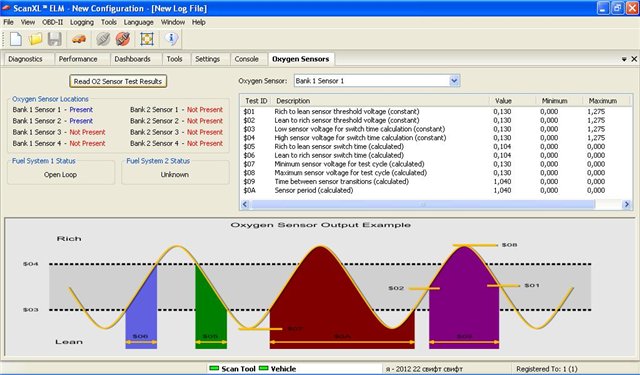Click the test results horizontal scrollbar
The image size is (640, 375).
tap(423, 204)
